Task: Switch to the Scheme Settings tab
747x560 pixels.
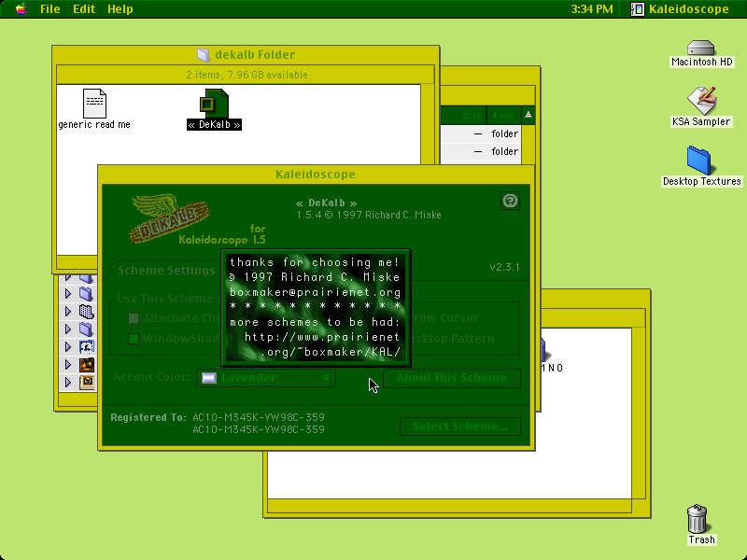Action: pyautogui.click(x=166, y=271)
